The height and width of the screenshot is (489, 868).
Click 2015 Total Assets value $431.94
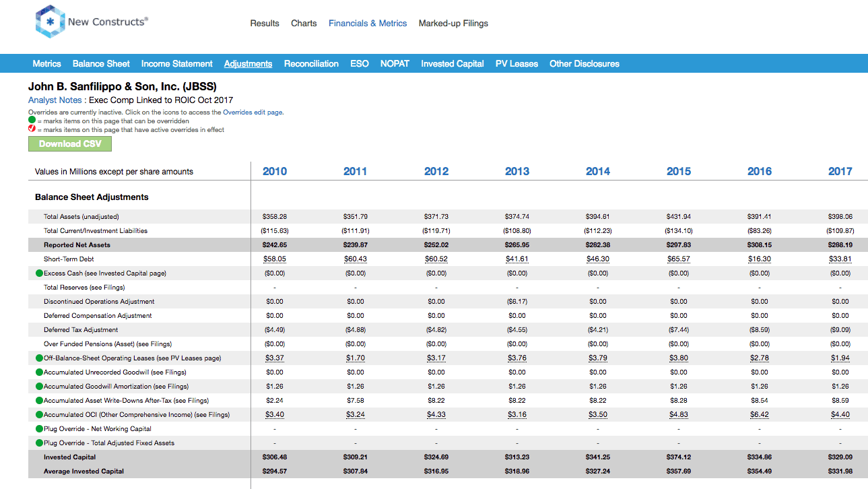(x=679, y=217)
